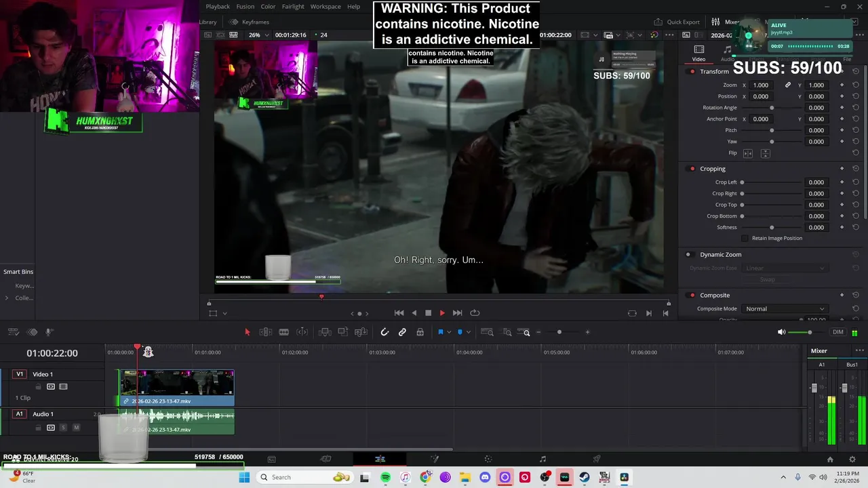
Task: Click the Zoom X value field
Action: (x=762, y=85)
